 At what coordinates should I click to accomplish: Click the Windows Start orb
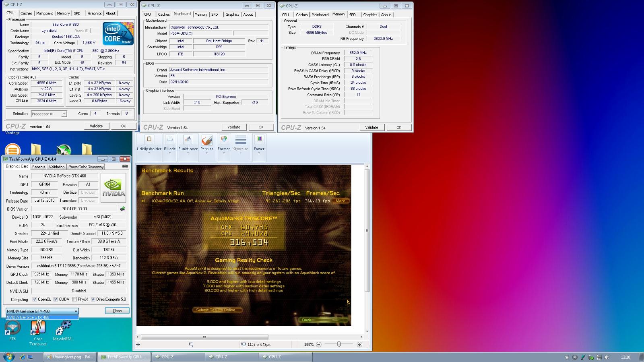[x=8, y=357]
